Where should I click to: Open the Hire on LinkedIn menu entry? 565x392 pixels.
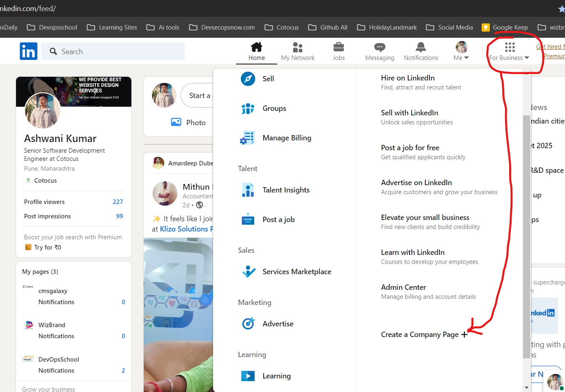[407, 78]
